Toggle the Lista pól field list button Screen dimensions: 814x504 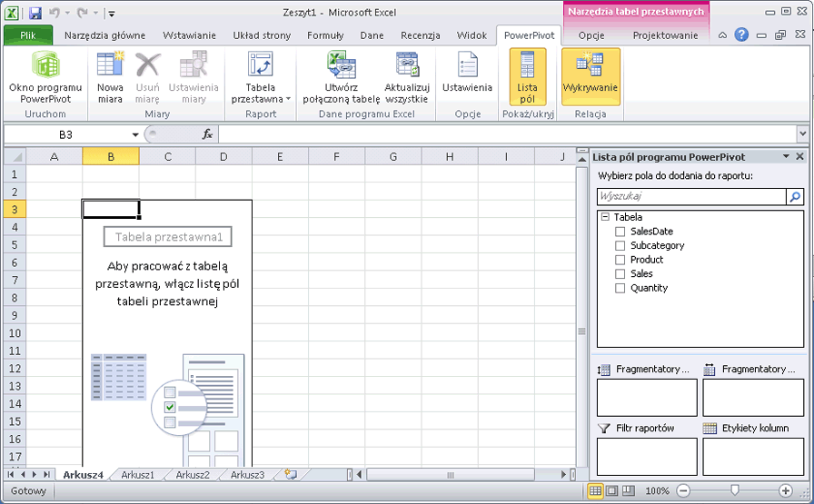pos(528,77)
